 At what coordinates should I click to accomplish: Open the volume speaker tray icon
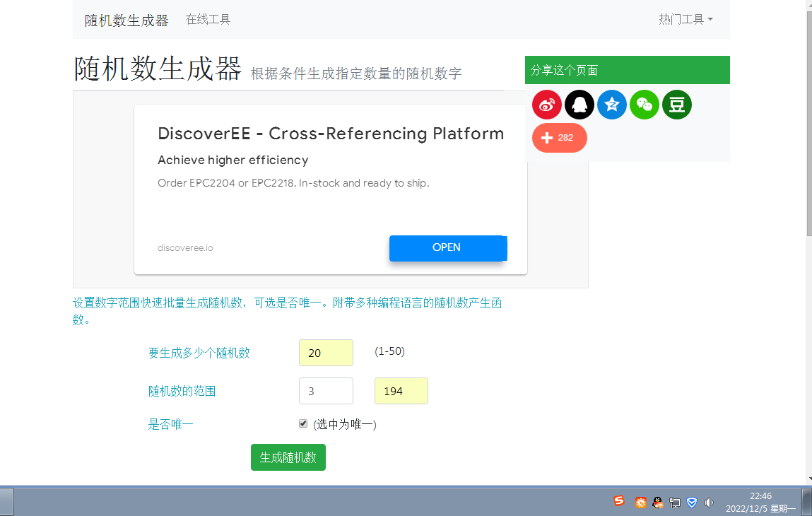[x=709, y=502]
